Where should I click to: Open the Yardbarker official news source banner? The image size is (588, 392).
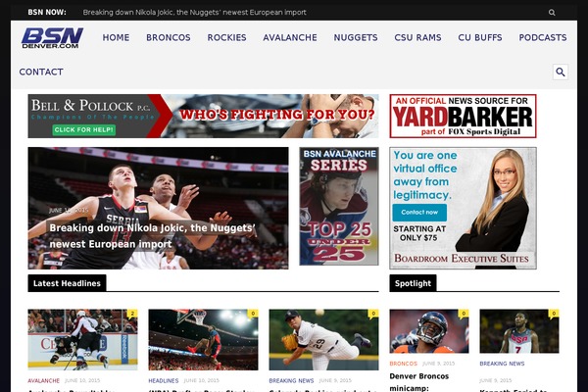coord(463,117)
